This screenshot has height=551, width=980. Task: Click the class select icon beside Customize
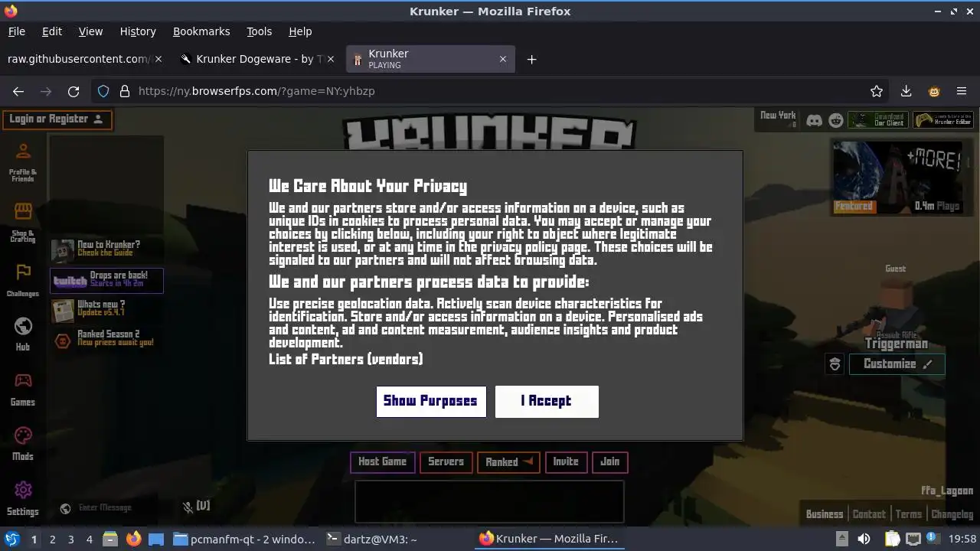[x=835, y=364]
